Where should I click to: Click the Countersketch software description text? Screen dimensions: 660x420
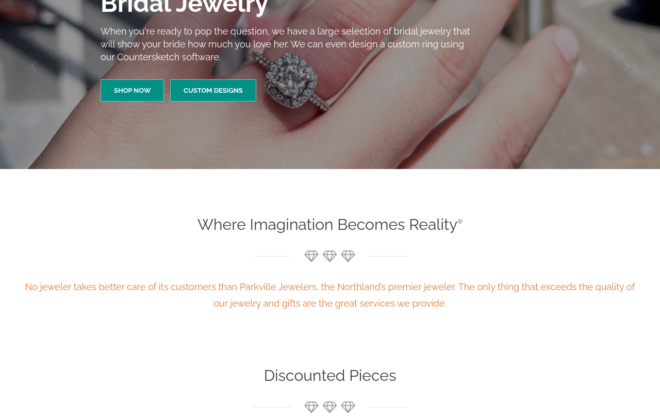(x=285, y=44)
